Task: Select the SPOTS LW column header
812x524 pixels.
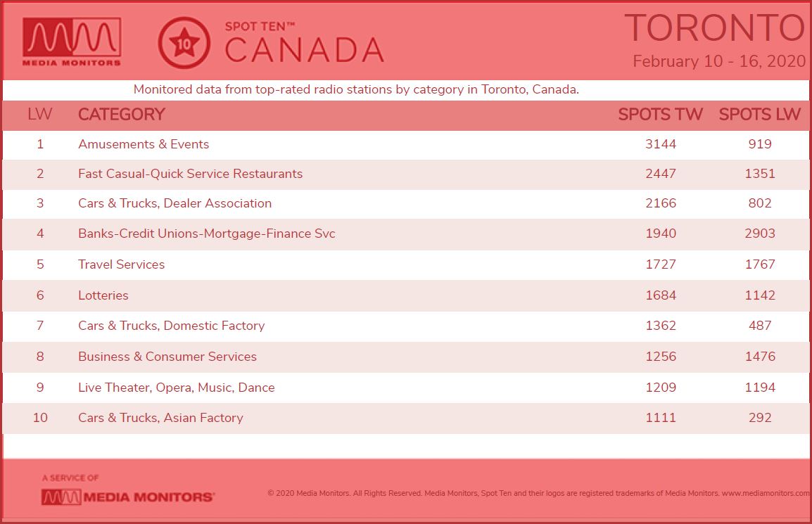Action: pos(760,114)
